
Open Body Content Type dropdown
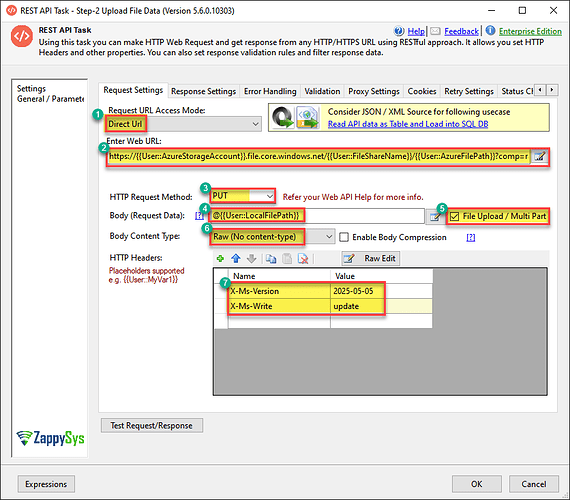click(272, 237)
